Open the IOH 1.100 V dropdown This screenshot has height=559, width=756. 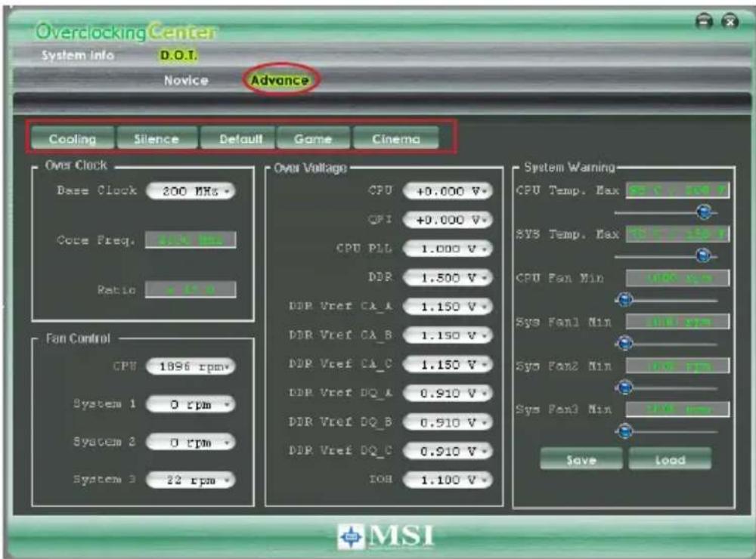click(x=448, y=480)
